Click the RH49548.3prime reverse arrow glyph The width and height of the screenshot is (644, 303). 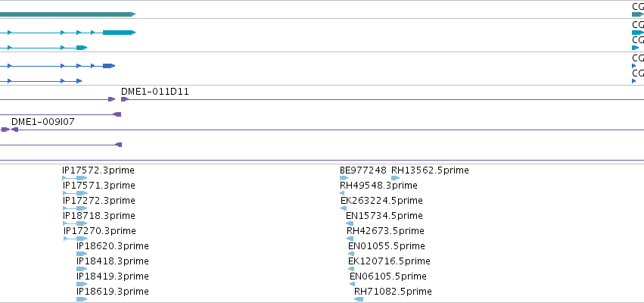(342, 193)
